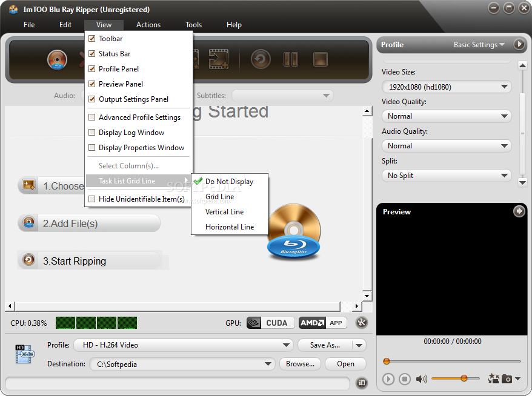Screen dimensions: 532x396
Task: Open the Video Size dropdown
Action: 447,87
